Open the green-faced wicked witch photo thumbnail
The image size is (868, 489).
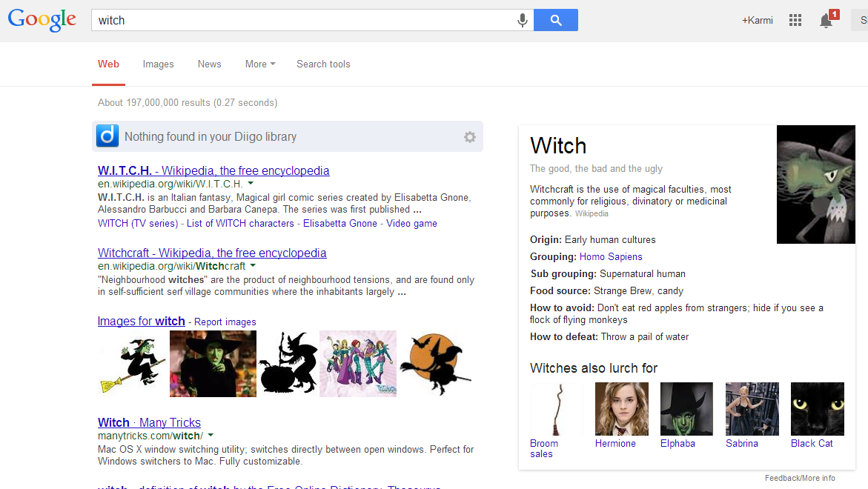(213, 364)
